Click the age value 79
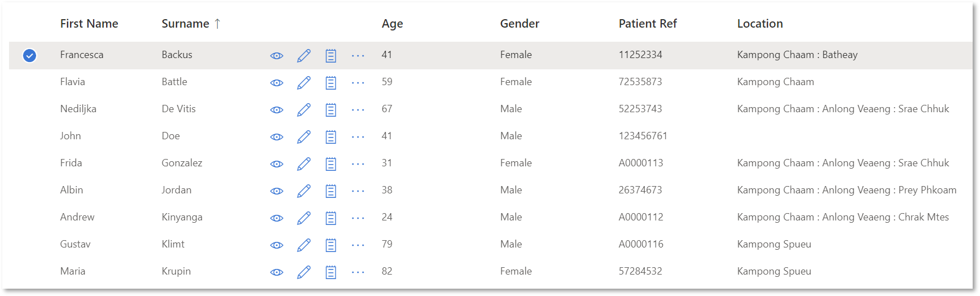The image size is (980, 296). (x=387, y=244)
